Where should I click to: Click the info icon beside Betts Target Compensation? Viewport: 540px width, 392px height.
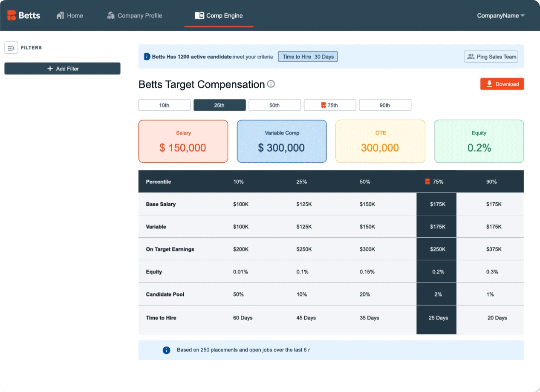tap(271, 84)
